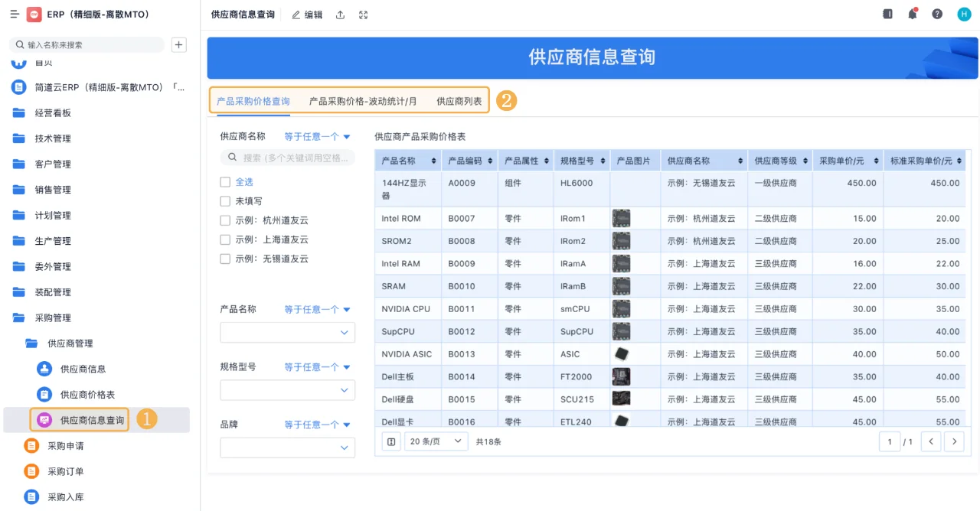Enter fullscreen mode via the expand icon
This screenshot has height=511, width=980.
362,15
